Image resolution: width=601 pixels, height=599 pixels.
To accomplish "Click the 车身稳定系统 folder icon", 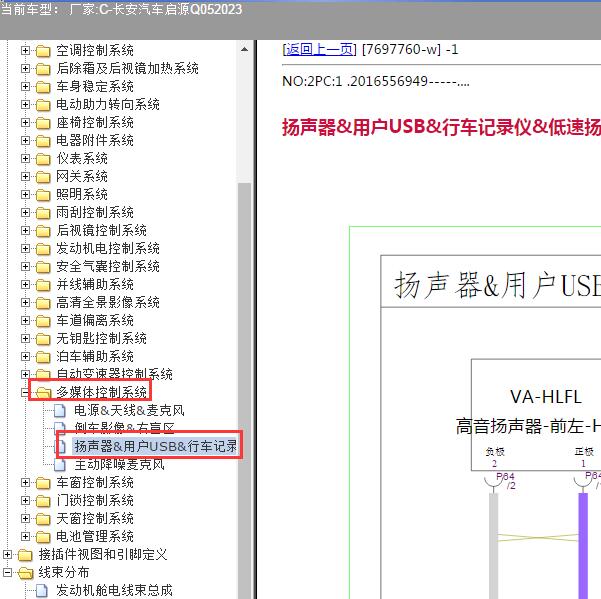I will pyautogui.click(x=43, y=87).
